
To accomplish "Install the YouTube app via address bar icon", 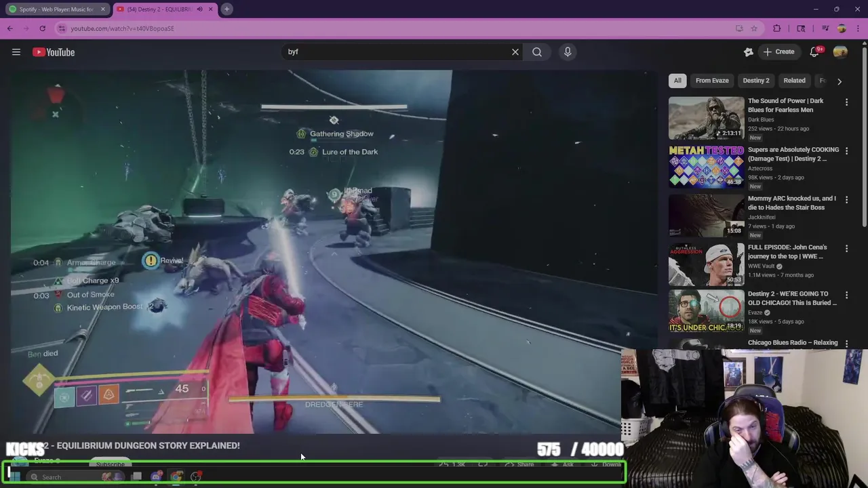I will (739, 28).
